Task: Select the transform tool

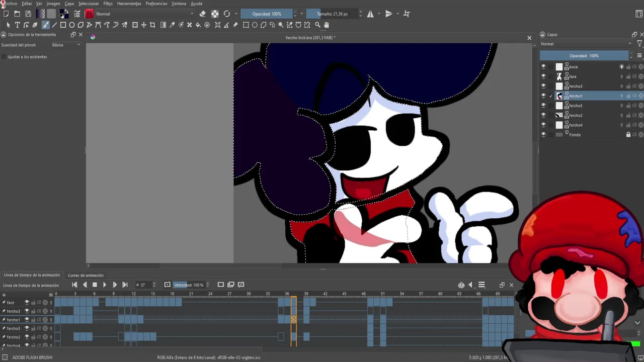Action: coord(135,25)
